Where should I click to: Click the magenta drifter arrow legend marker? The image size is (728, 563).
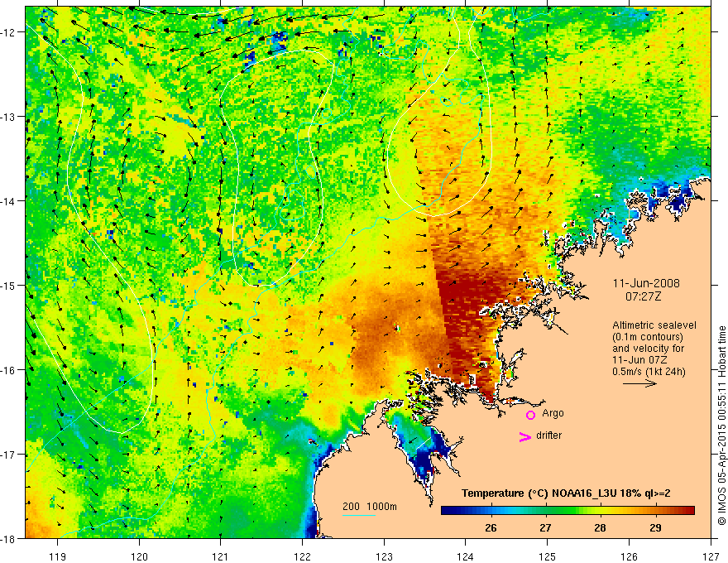[x=524, y=436]
